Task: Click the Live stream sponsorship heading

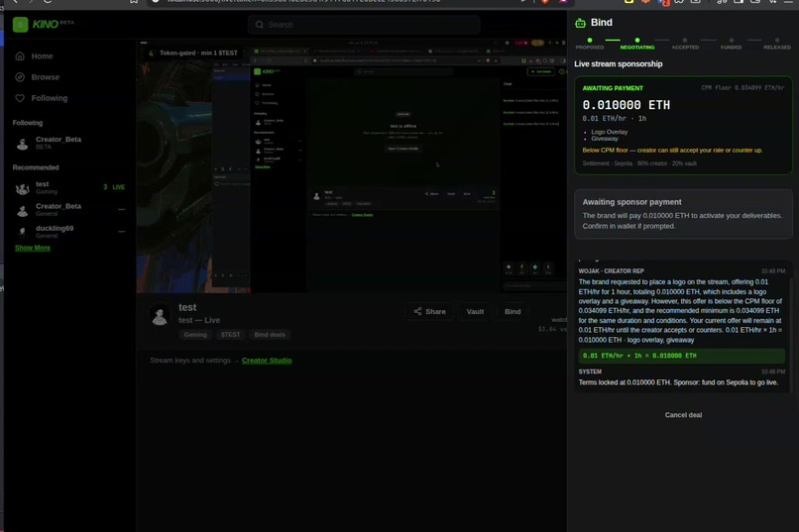Action: point(619,64)
